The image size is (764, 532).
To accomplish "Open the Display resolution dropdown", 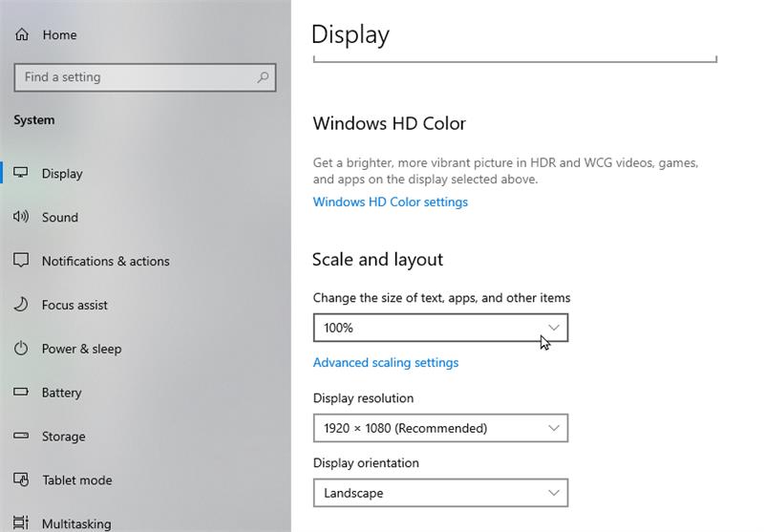I will (440, 428).
